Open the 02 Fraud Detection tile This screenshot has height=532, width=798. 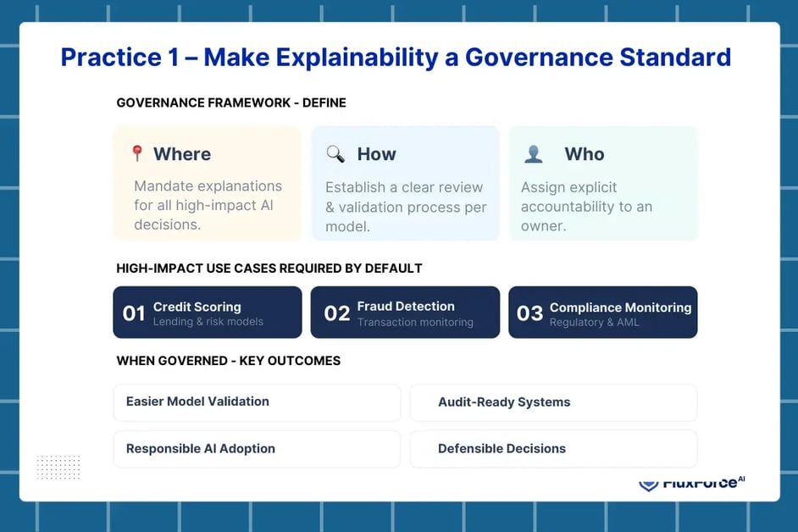pos(405,313)
